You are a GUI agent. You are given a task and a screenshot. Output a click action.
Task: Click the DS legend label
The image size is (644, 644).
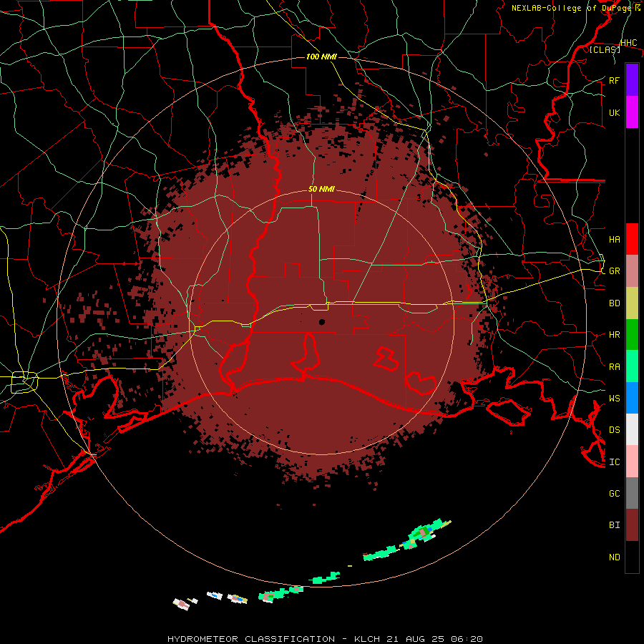tap(614, 429)
